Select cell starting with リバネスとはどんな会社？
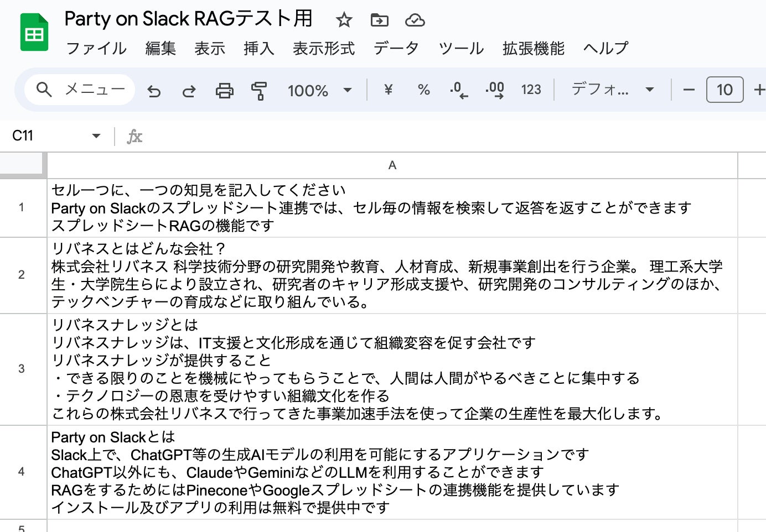Viewport: 766px width, 532px height. coord(392,275)
